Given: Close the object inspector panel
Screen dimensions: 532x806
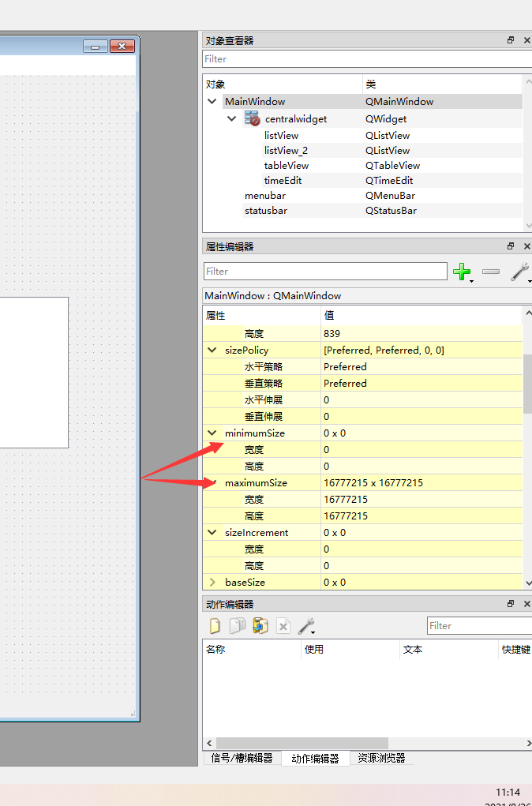Looking at the screenshot, I should click(x=526, y=40).
